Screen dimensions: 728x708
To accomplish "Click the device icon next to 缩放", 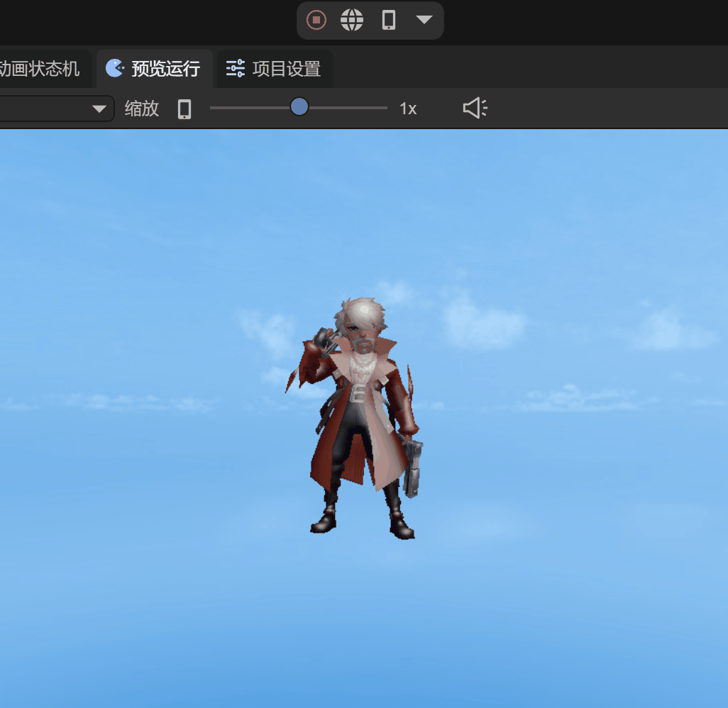I will 184,109.
